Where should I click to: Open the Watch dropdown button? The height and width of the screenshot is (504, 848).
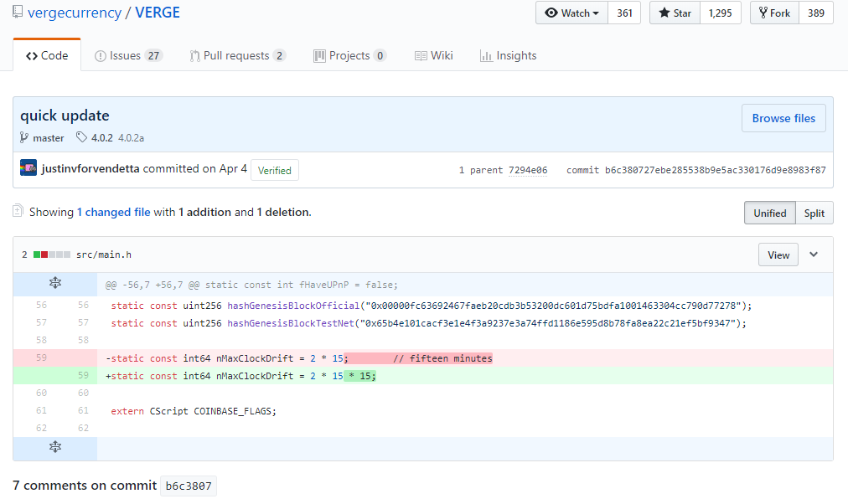[x=572, y=13]
